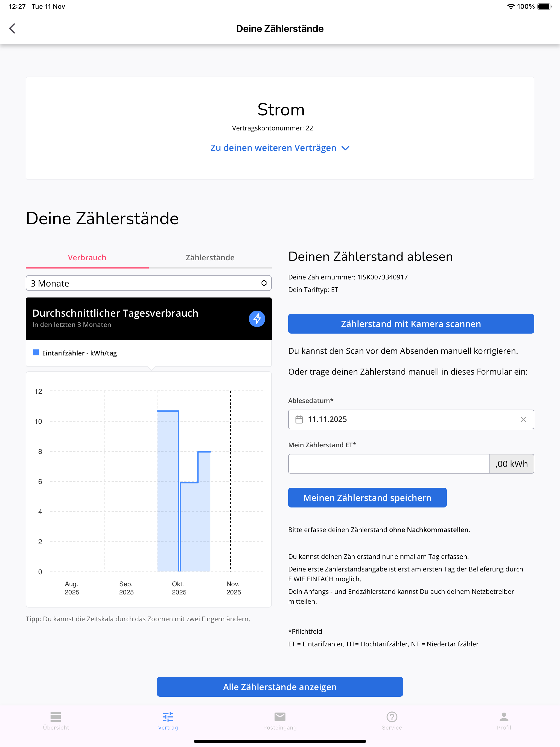560x747 pixels.
Task: Tap the blue Eintarifzähler legend swatch
Action: coord(36,352)
